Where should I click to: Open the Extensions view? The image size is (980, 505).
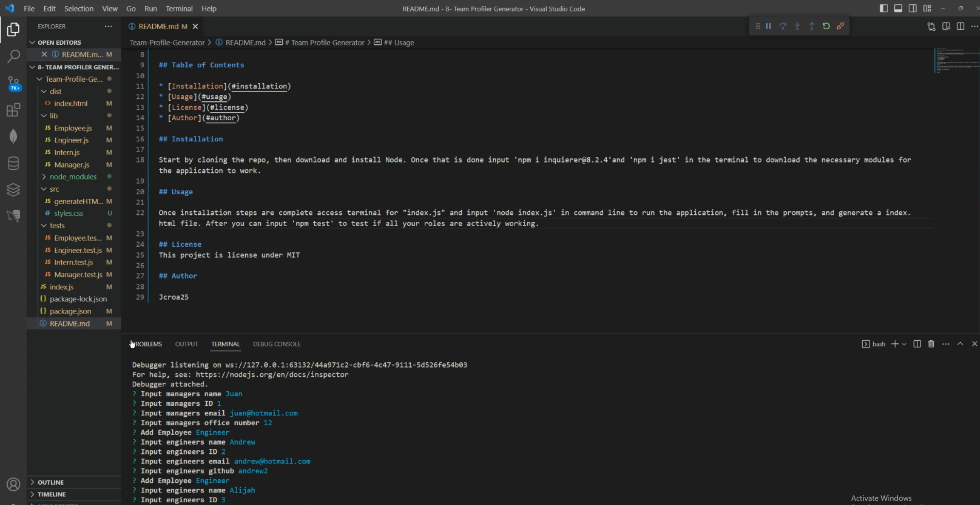13,110
